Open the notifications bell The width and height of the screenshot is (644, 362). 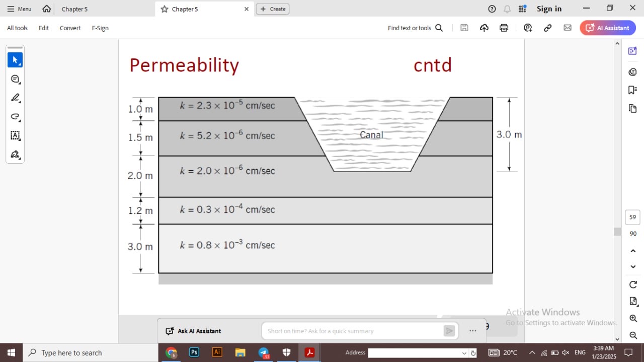click(507, 9)
